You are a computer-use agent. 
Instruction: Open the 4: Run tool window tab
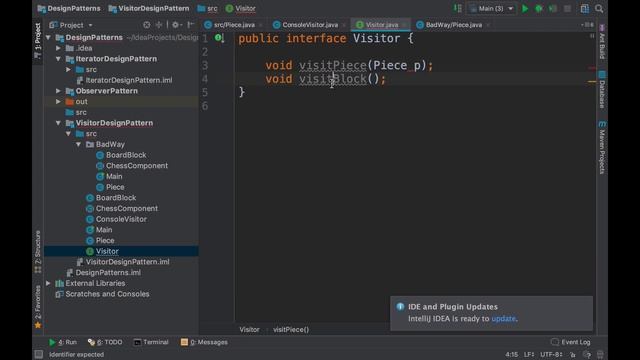pyautogui.click(x=63, y=342)
